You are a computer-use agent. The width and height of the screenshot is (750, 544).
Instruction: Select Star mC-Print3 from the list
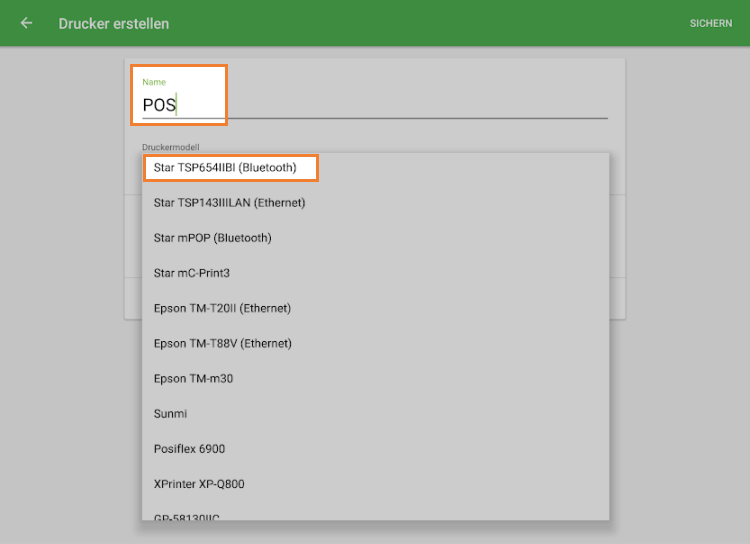click(192, 273)
